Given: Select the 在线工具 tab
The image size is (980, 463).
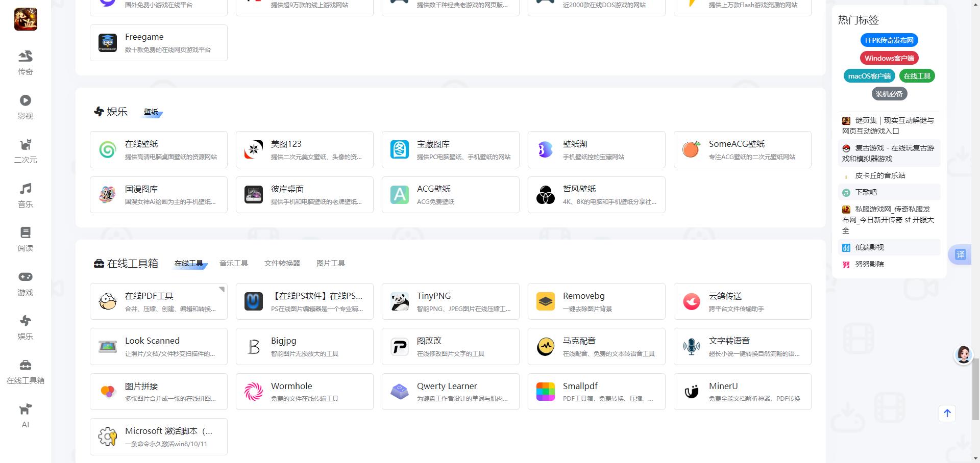Looking at the screenshot, I should [x=189, y=264].
